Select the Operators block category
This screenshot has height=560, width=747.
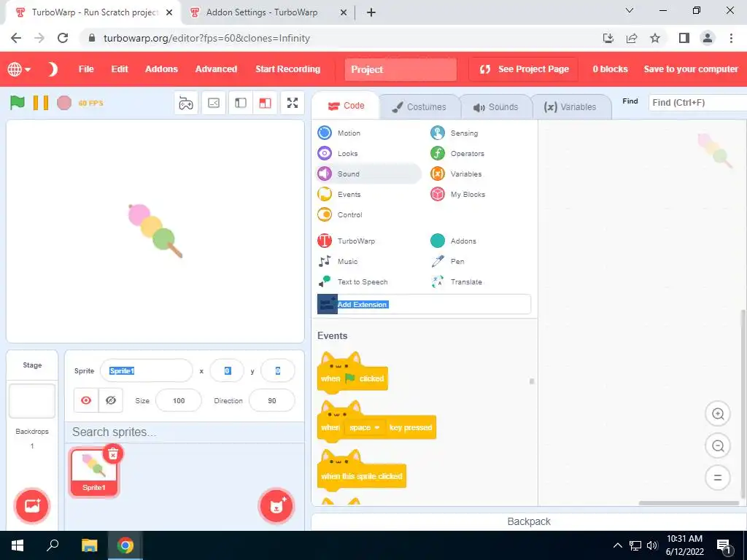457,153
